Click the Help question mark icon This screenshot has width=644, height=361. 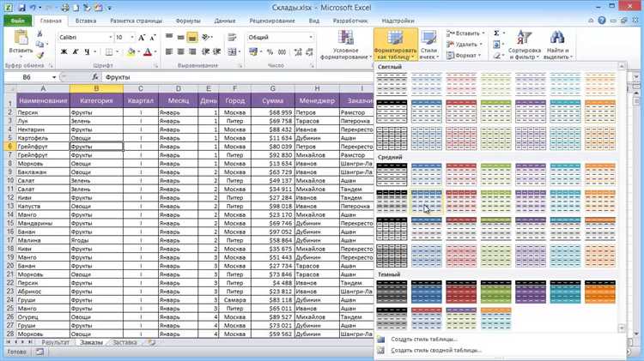tap(602, 20)
